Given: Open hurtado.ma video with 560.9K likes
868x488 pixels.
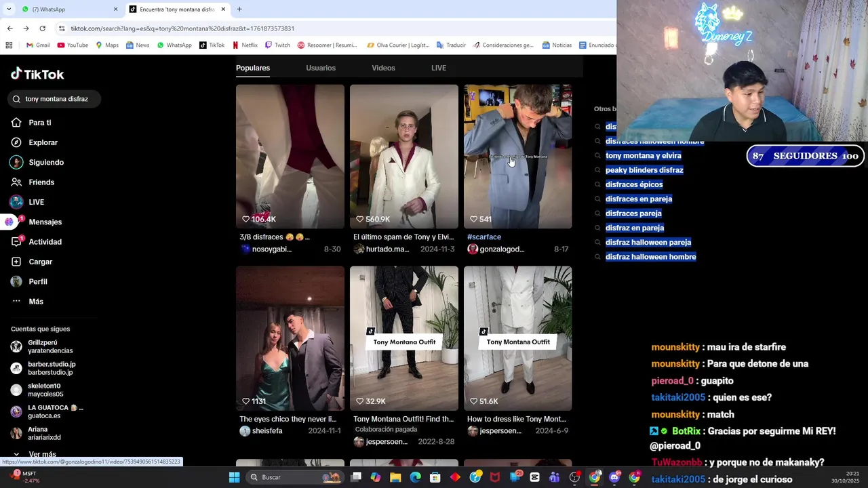Looking at the screenshot, I should point(404,157).
